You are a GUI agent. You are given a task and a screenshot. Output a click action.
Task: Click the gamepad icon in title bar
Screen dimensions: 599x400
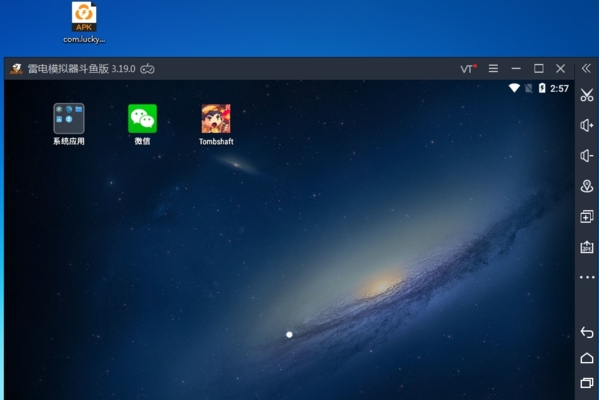(x=147, y=69)
